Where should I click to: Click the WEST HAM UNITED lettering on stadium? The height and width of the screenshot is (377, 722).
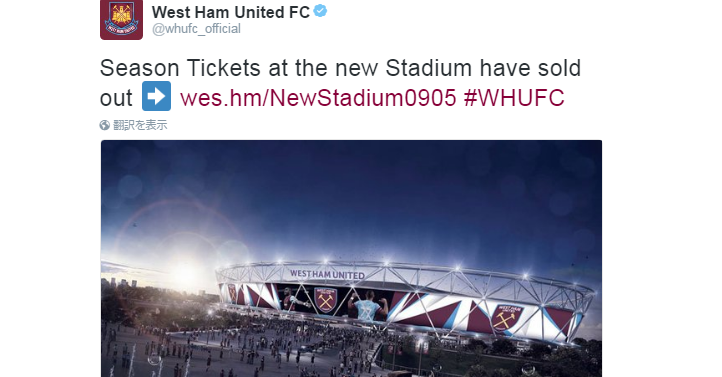[327, 275]
